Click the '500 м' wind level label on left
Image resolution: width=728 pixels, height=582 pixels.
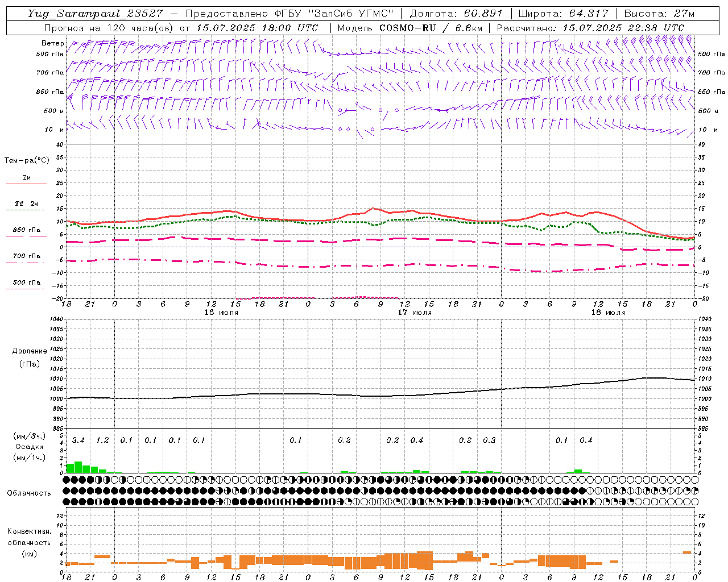53,111
